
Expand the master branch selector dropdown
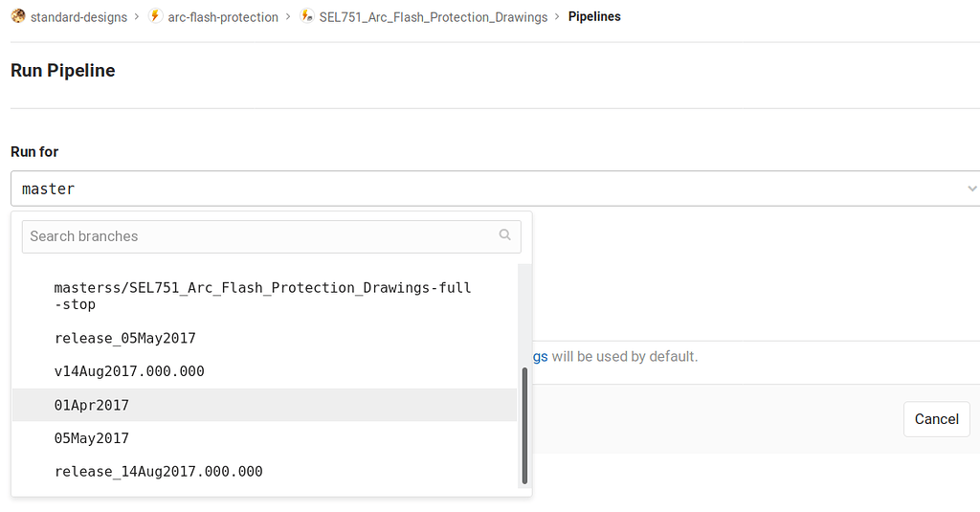(495, 189)
